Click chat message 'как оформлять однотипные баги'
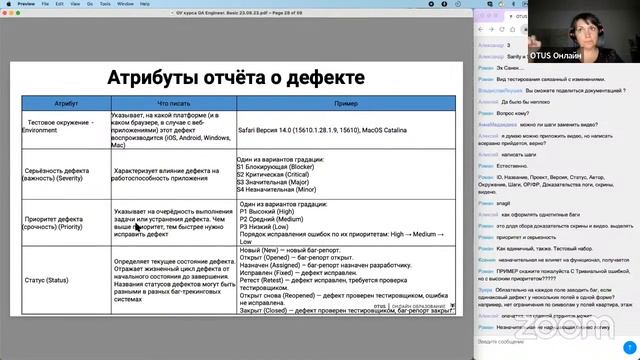Image resolution: width=640 pixels, height=360 pixels. pyautogui.click(x=540, y=215)
